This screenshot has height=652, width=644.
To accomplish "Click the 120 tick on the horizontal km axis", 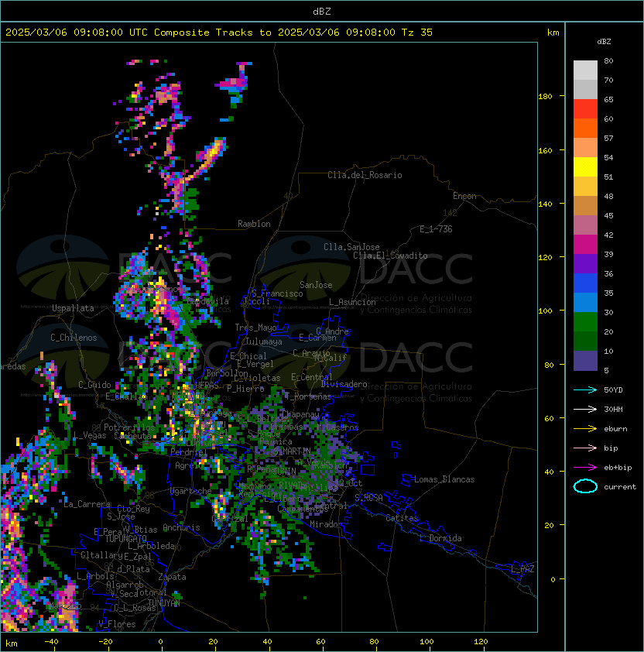I will tap(480, 642).
